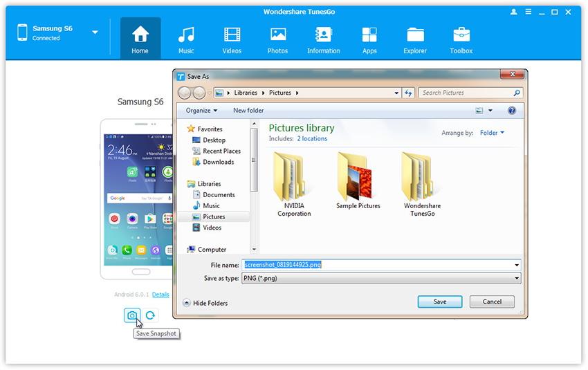Viewport: 588px width, 370px height.
Task: Open the Music section icon
Action: pyautogui.click(x=186, y=39)
